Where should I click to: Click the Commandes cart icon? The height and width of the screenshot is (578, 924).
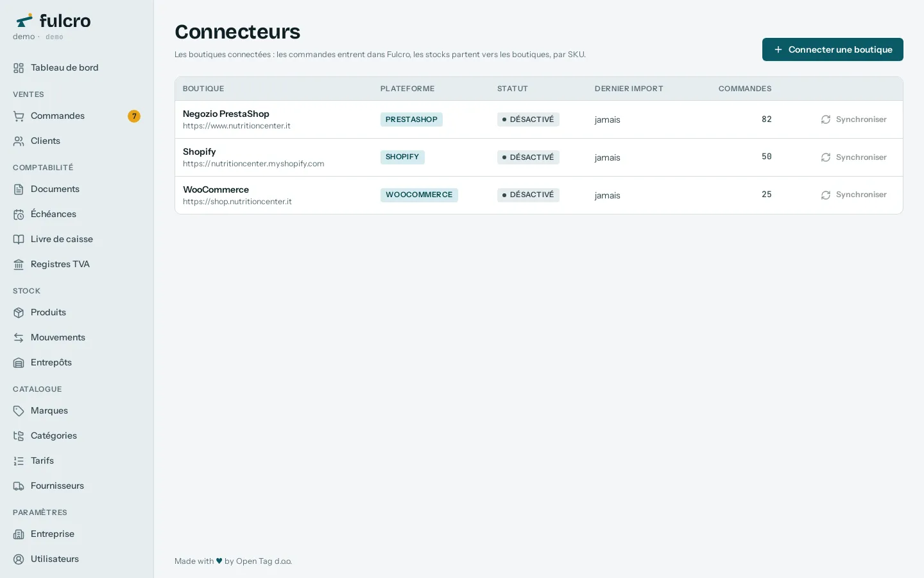19,116
